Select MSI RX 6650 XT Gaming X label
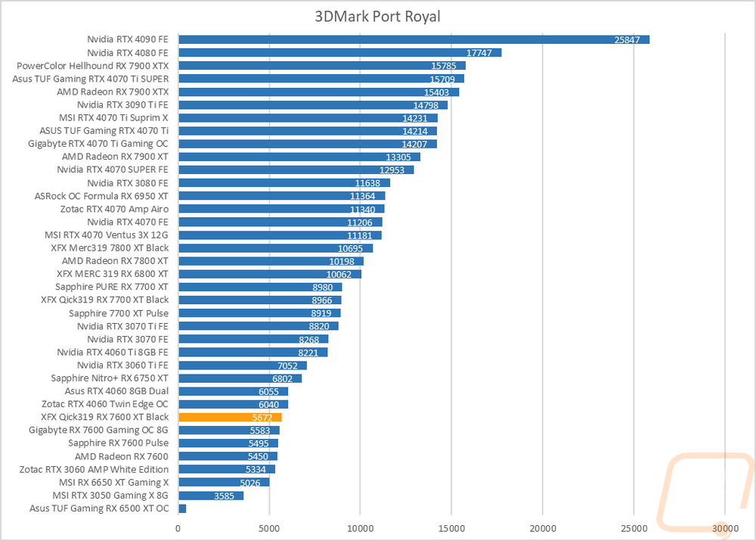The image size is (756, 541). [114, 483]
